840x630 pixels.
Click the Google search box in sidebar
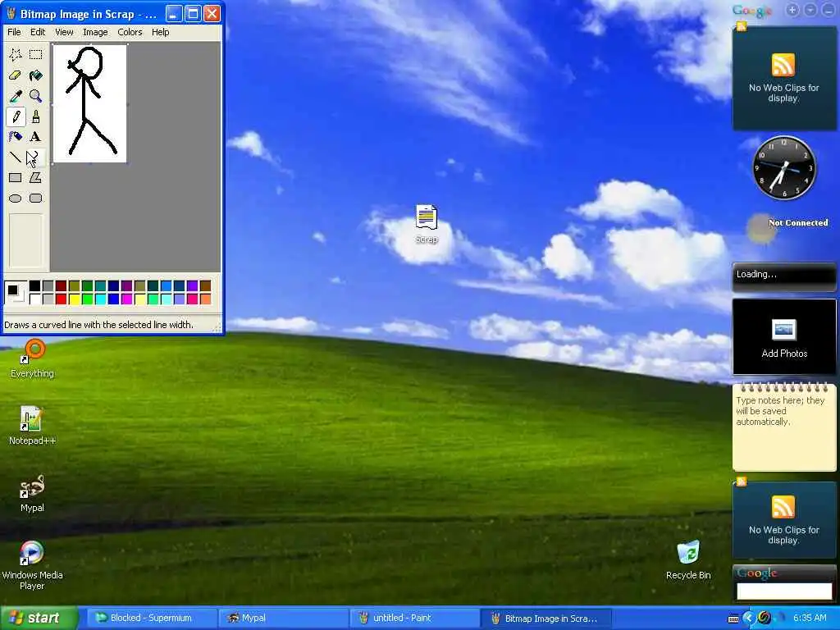click(784, 591)
